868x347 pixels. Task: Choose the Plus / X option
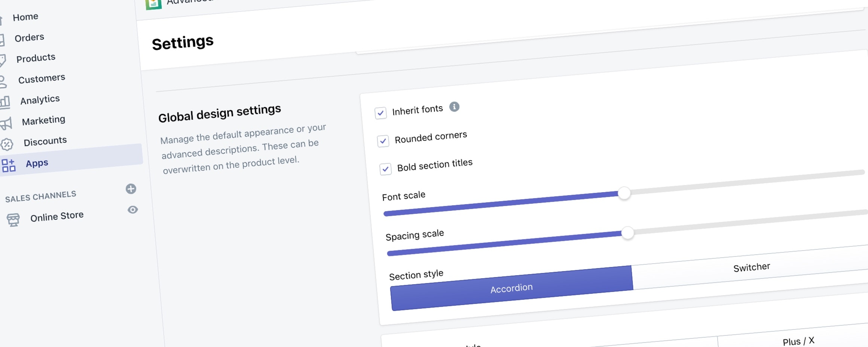798,341
